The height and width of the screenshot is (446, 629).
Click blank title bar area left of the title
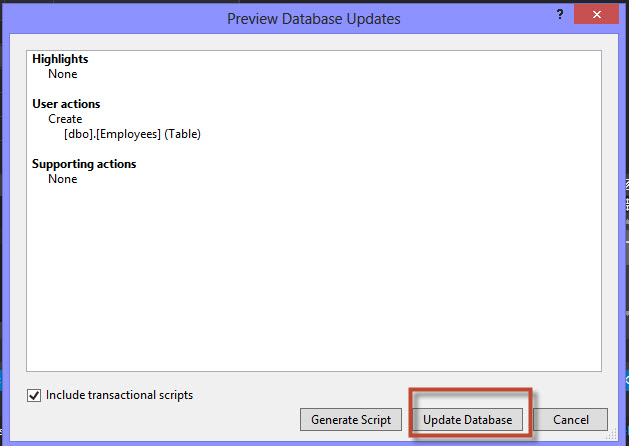tap(110, 17)
